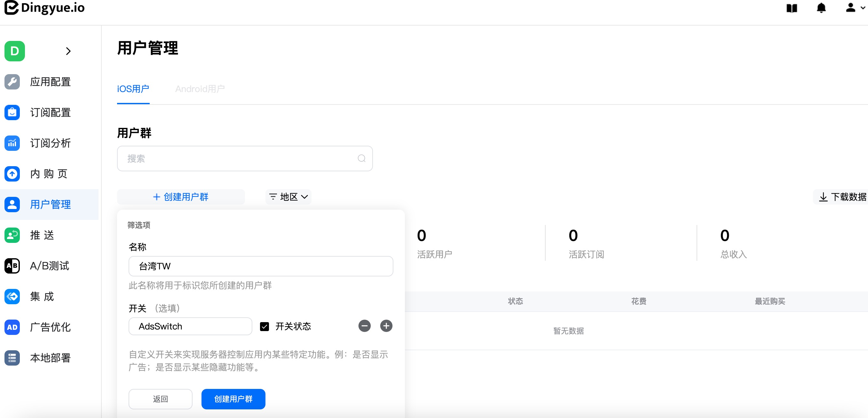Click the 广告优化 AD icon
Viewport: 868px width, 418px height.
point(12,327)
